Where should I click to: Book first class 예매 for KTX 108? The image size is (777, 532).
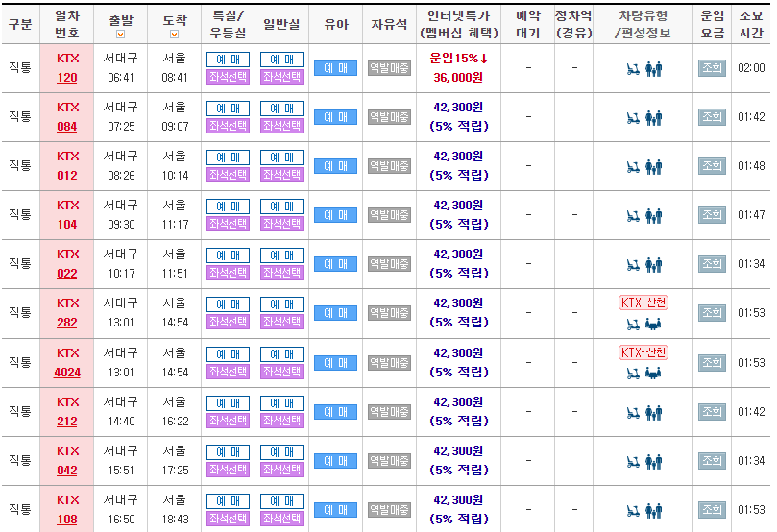(x=228, y=501)
